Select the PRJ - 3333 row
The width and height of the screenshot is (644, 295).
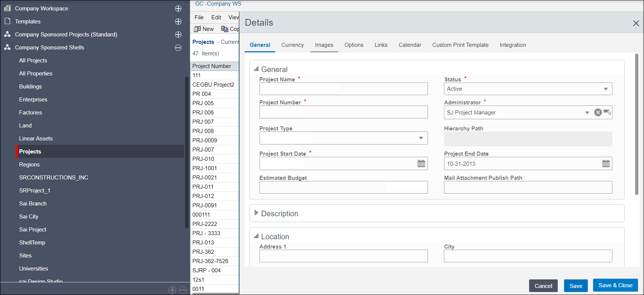pyautogui.click(x=215, y=233)
